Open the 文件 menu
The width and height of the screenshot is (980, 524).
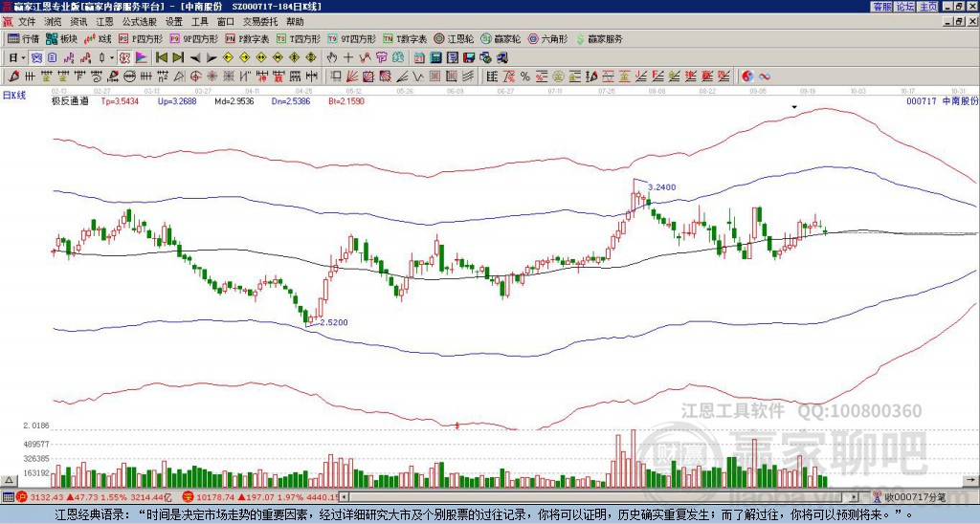pyautogui.click(x=27, y=22)
